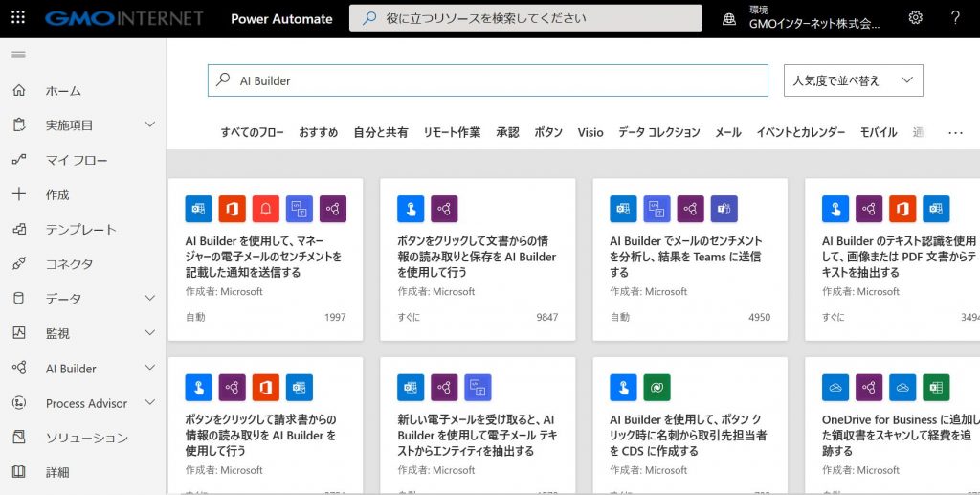Click the コネクタ plug icon

19,263
